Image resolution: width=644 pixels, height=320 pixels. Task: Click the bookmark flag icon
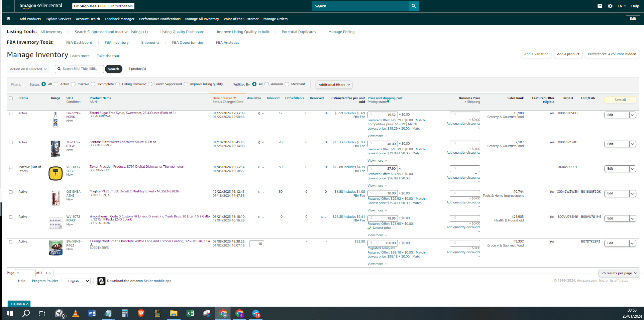[x=9, y=19]
